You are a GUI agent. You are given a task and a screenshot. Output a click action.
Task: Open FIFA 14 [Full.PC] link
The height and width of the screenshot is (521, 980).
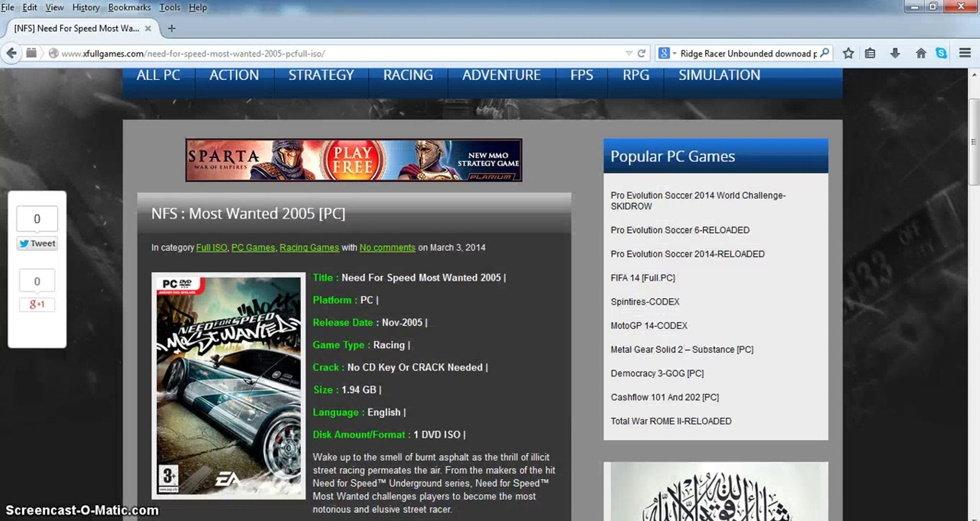[643, 278]
